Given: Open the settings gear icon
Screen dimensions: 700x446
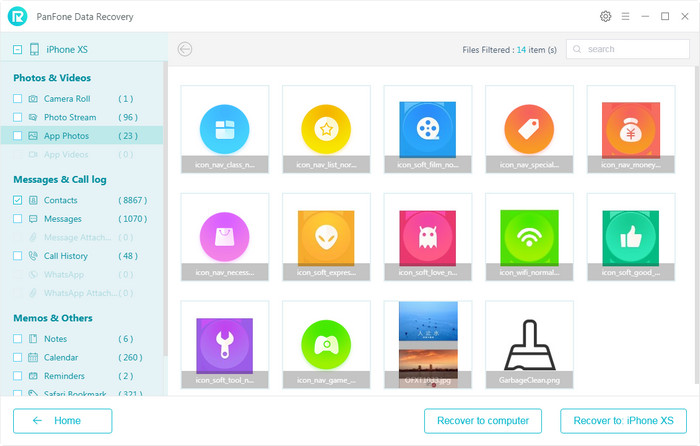Looking at the screenshot, I should 605,17.
